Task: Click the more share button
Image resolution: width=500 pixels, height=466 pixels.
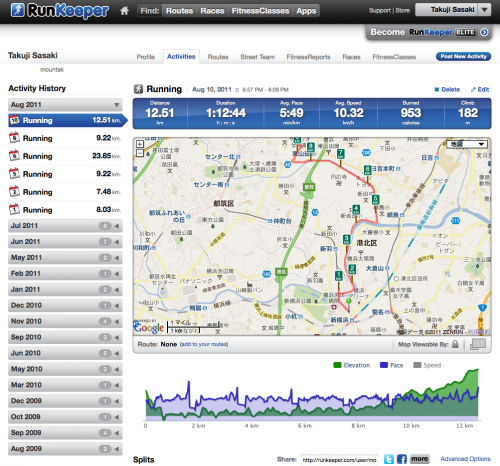Action: click(419, 459)
